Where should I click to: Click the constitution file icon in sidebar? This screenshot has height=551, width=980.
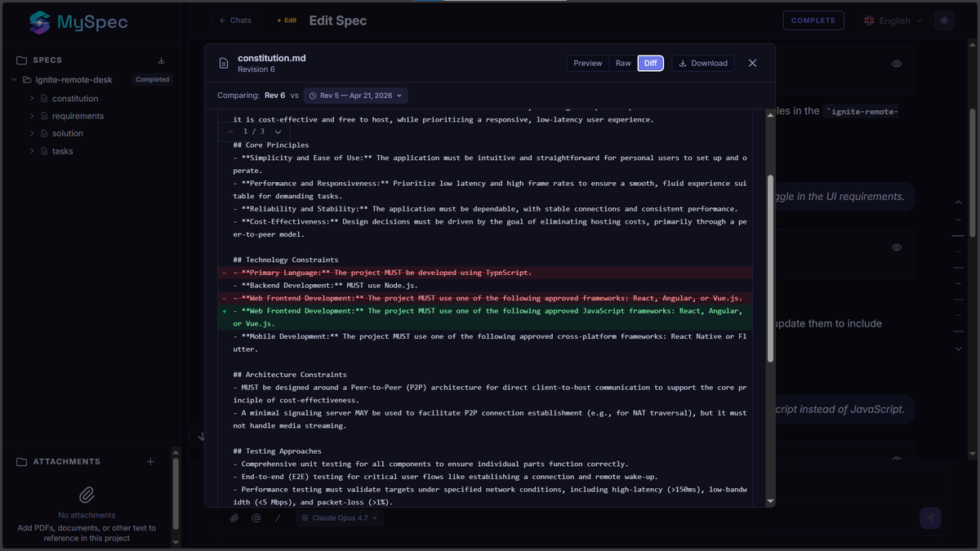point(44,99)
